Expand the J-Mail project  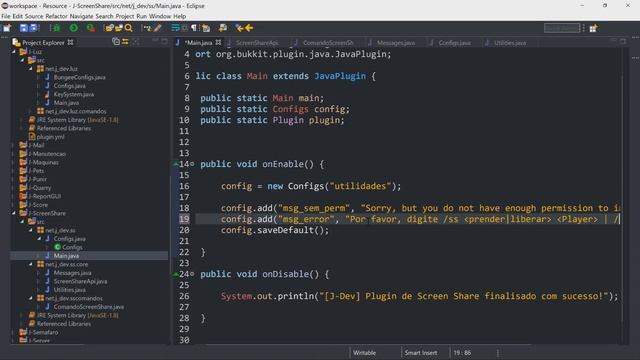[x=14, y=145]
